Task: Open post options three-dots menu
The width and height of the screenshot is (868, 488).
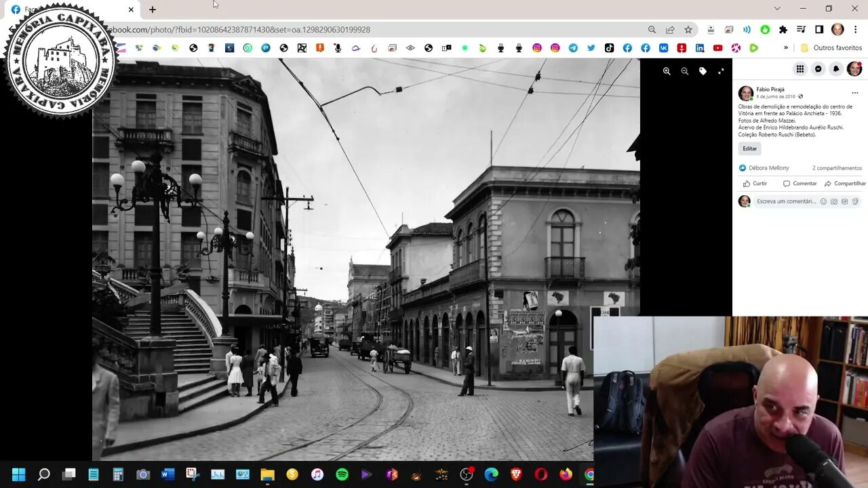Action: point(854,93)
